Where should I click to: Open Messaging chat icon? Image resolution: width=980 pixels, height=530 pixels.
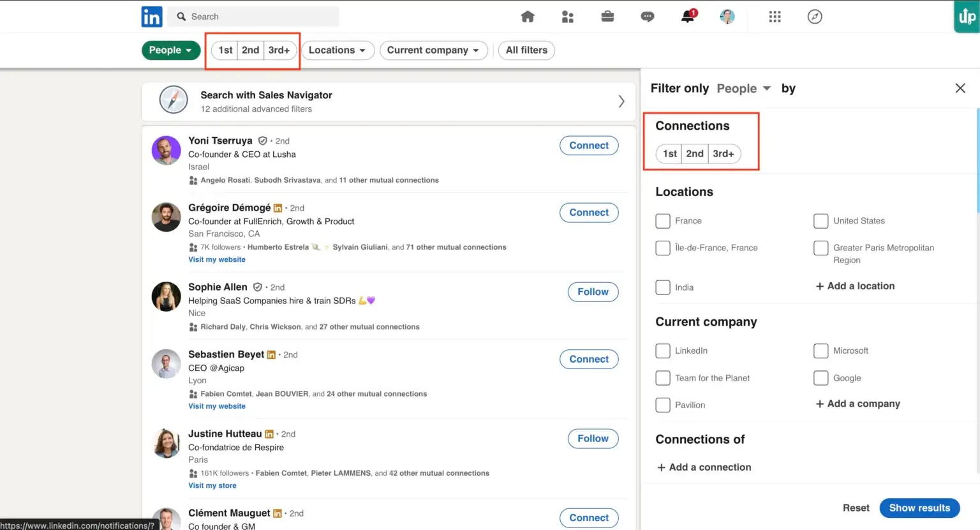pos(648,17)
